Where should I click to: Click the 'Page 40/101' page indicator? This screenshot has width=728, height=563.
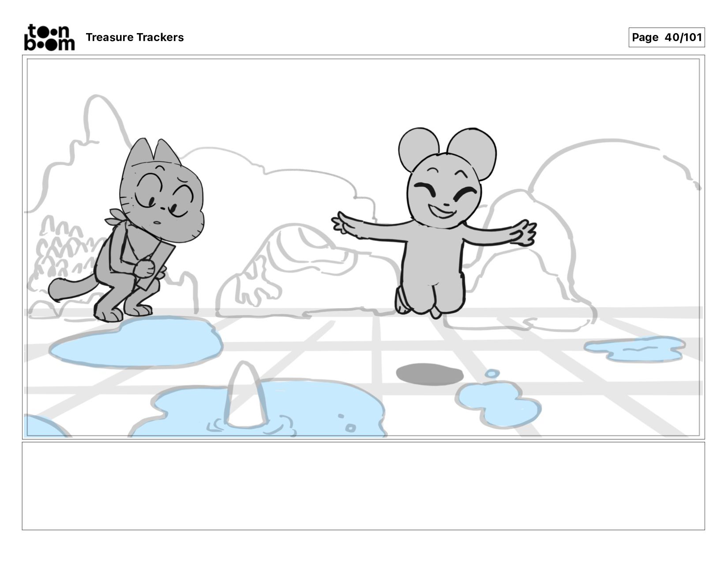[666, 38]
